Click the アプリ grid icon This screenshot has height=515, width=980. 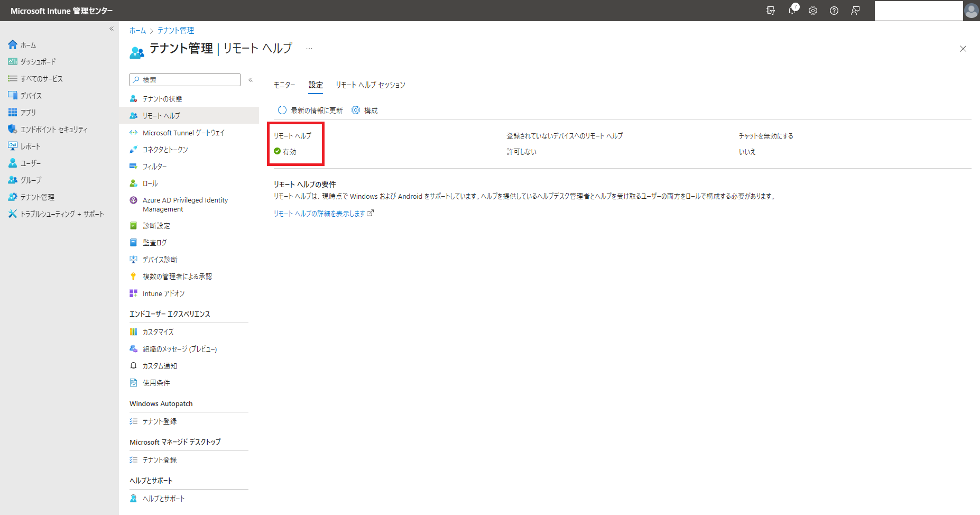coord(13,112)
